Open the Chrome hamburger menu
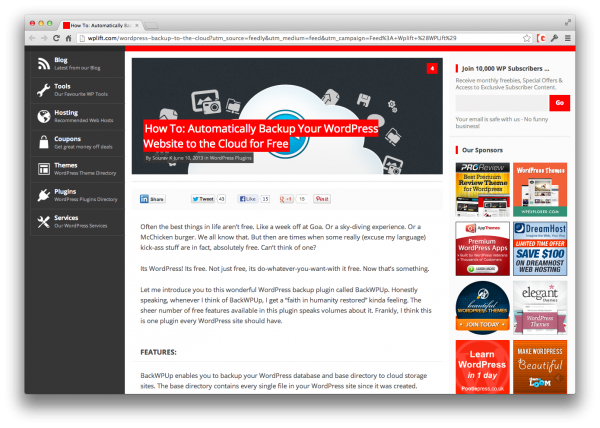Viewport: 600px width, 428px height. pyautogui.click(x=568, y=38)
